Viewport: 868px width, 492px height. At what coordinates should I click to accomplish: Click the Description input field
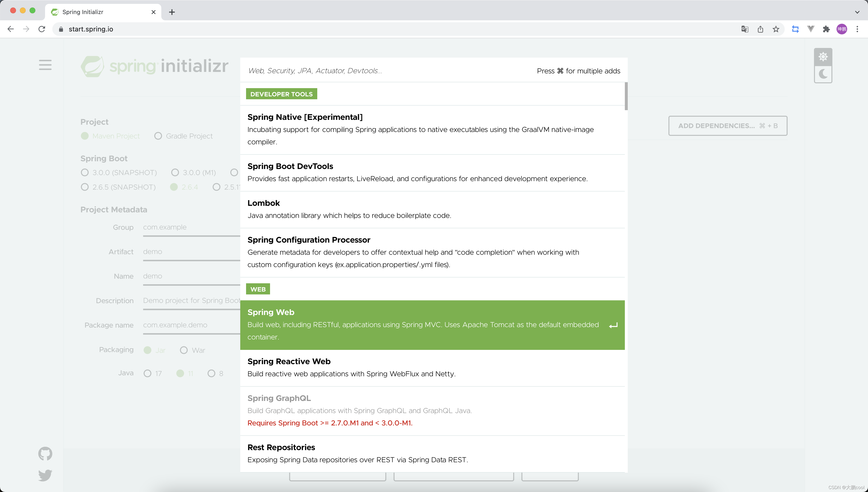pos(191,301)
